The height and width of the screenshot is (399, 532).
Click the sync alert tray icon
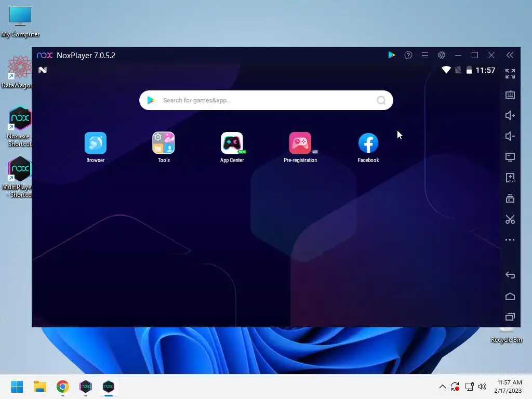[x=455, y=387]
